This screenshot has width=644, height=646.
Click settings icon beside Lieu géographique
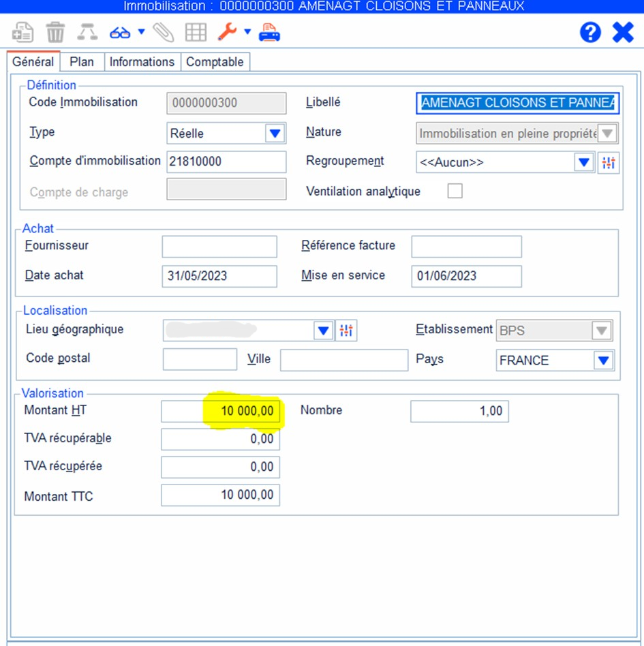[346, 330]
